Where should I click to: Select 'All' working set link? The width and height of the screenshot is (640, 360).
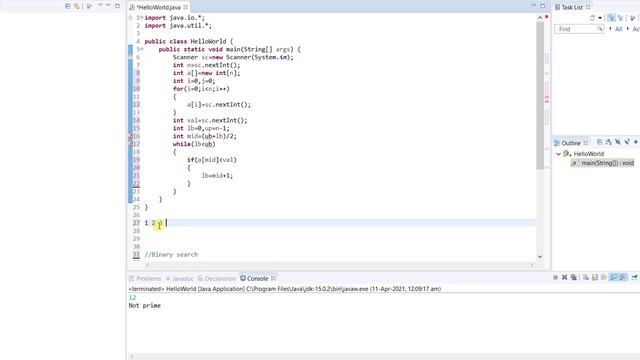click(618, 29)
